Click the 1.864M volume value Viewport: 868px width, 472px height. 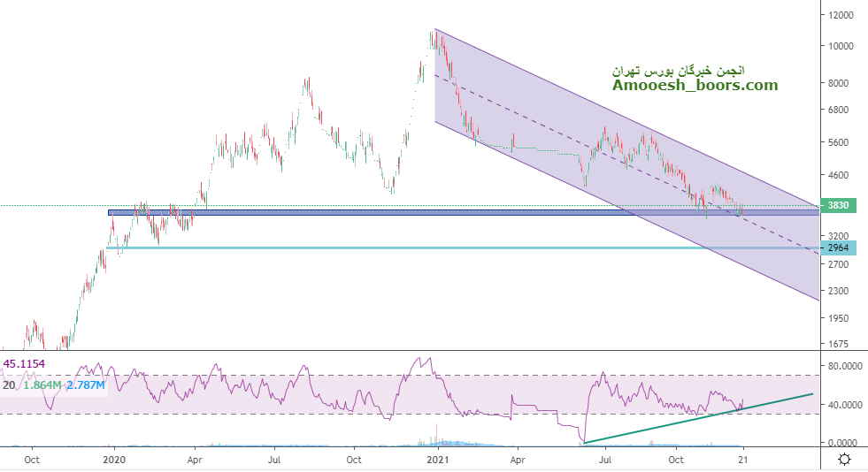(43, 385)
